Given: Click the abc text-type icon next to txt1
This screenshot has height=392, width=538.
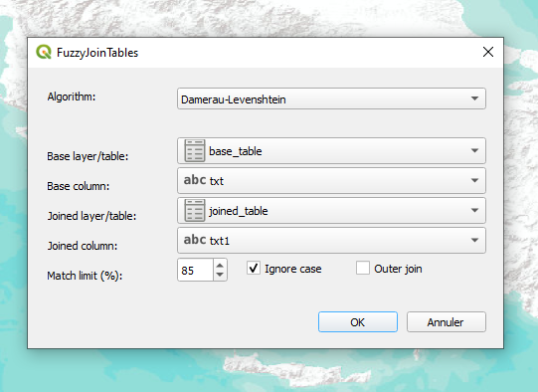Looking at the screenshot, I should coord(195,240).
